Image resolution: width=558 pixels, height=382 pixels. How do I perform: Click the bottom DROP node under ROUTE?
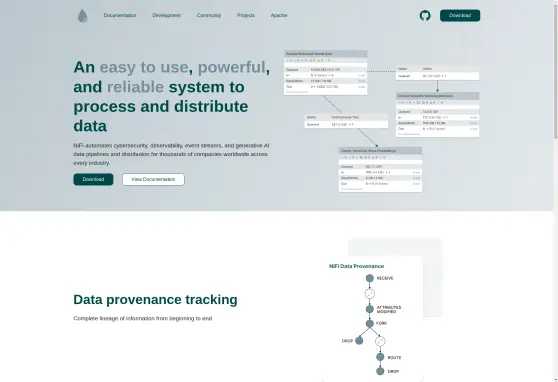pos(380,371)
